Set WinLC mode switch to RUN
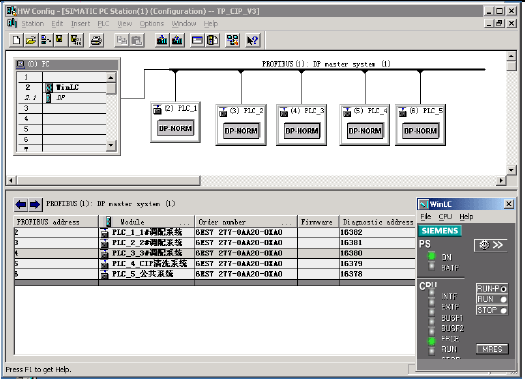The image size is (525, 379). (x=492, y=299)
